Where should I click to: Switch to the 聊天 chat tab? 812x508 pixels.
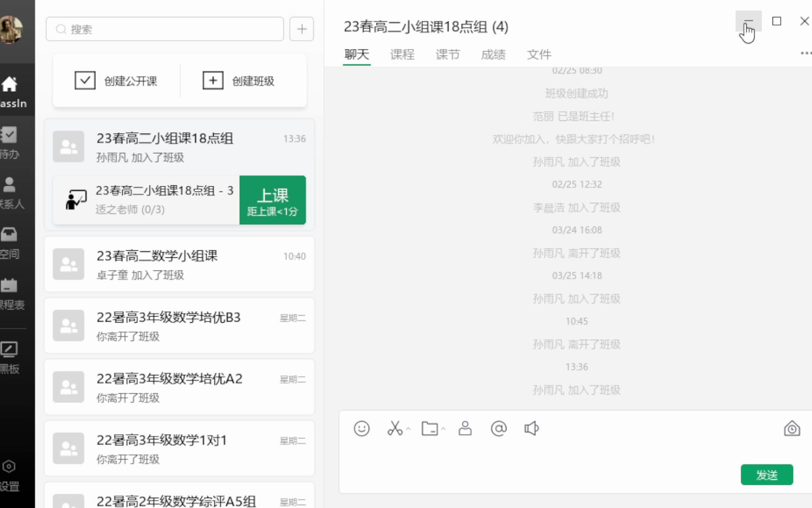point(357,55)
